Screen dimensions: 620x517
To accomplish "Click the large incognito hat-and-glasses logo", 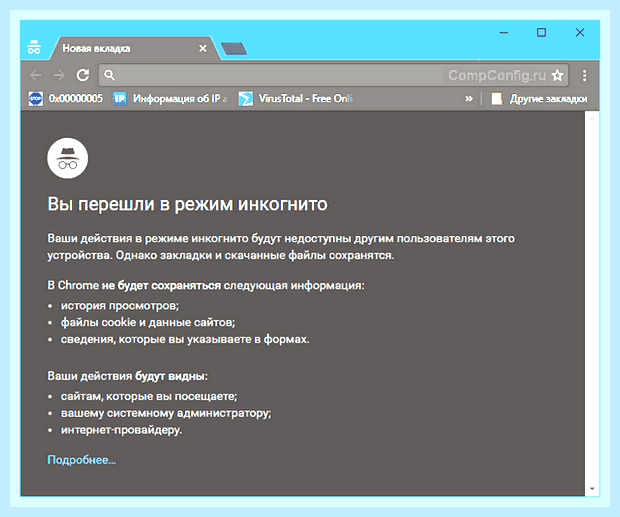I will [68, 158].
